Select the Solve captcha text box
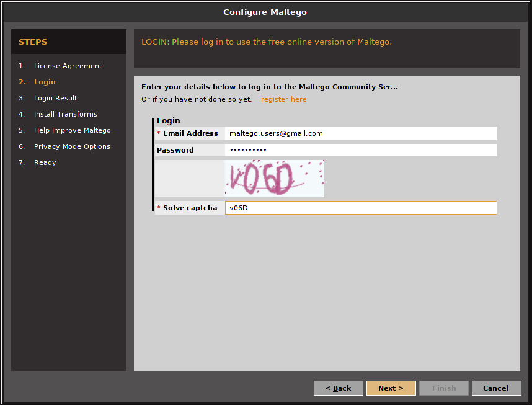532x405 pixels. click(x=360, y=208)
